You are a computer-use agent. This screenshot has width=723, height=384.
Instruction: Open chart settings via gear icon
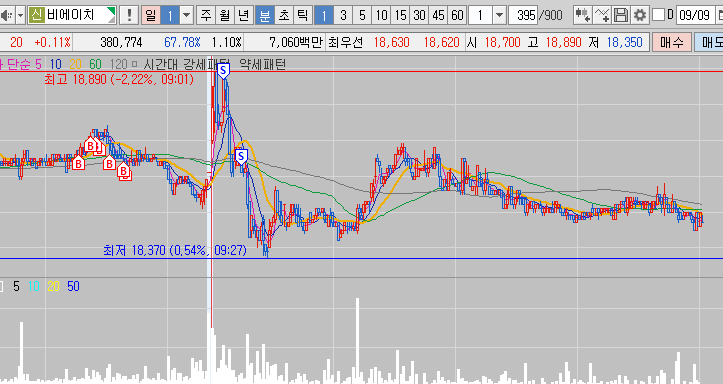coord(640,16)
